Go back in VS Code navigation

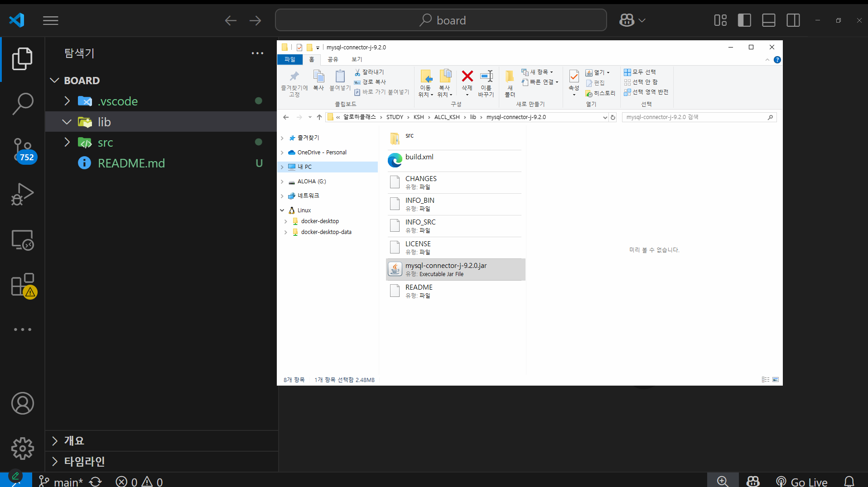click(231, 20)
